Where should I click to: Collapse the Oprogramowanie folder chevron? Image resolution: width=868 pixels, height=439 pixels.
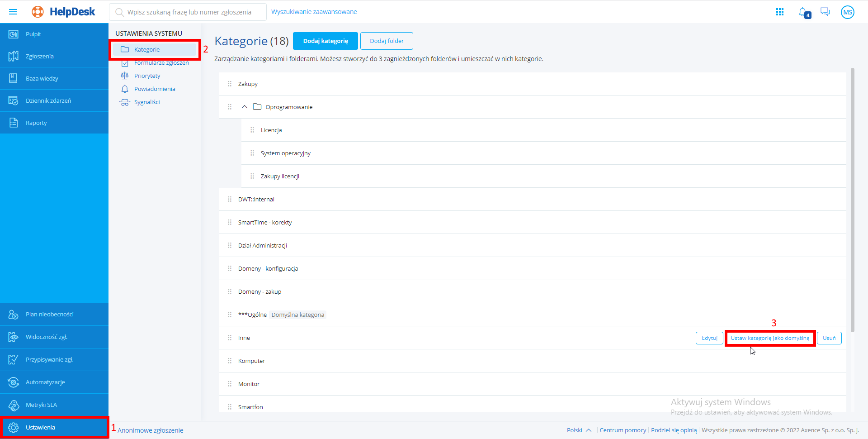(x=245, y=107)
